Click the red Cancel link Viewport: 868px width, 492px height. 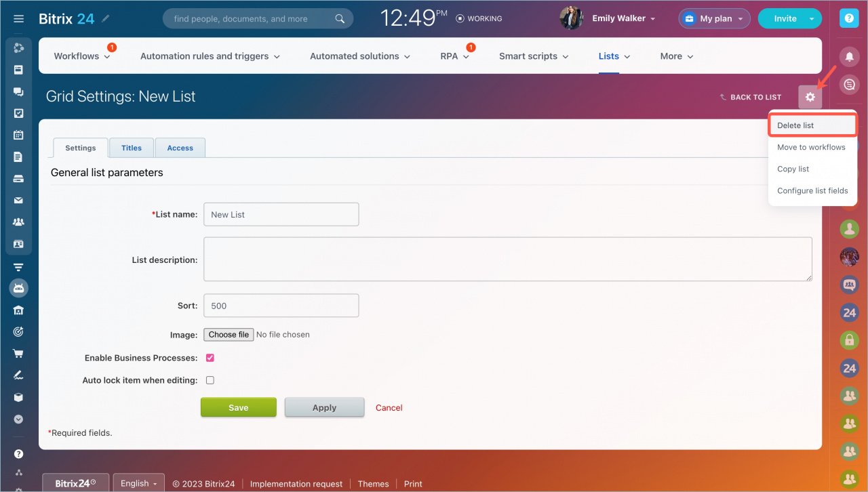(x=389, y=407)
